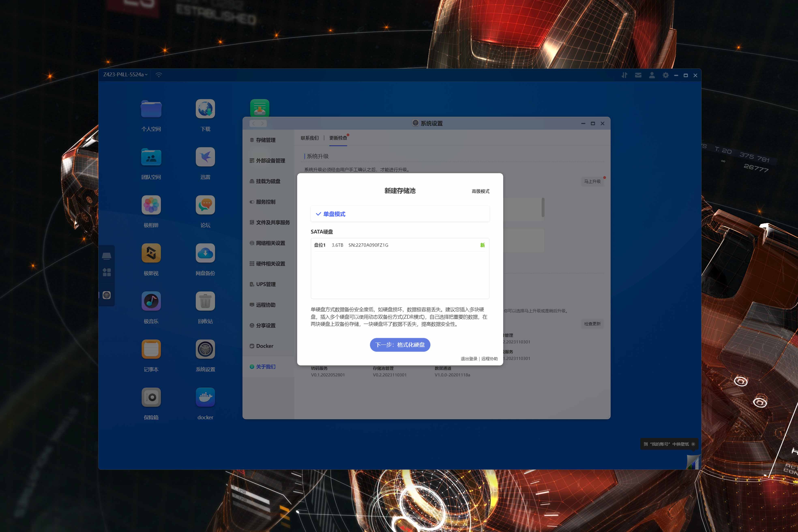Click the 数据通道 V1.0.0-20201118a text
798x532 pixels.
[452, 371]
